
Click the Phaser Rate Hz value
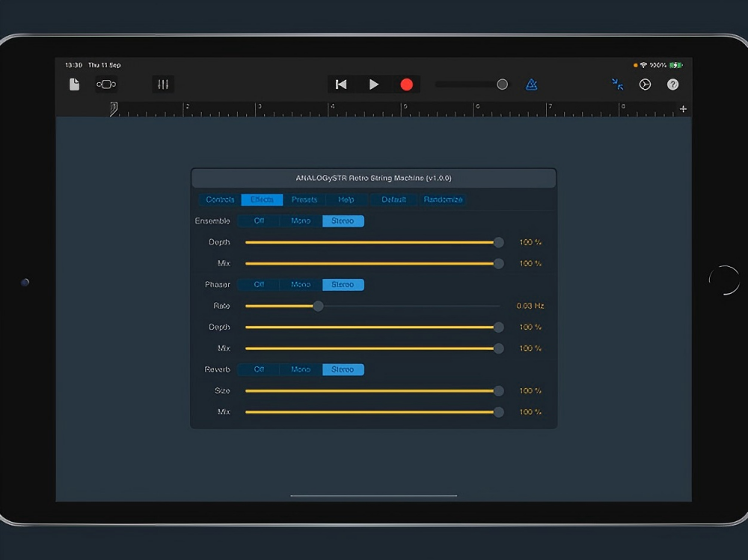(x=530, y=306)
